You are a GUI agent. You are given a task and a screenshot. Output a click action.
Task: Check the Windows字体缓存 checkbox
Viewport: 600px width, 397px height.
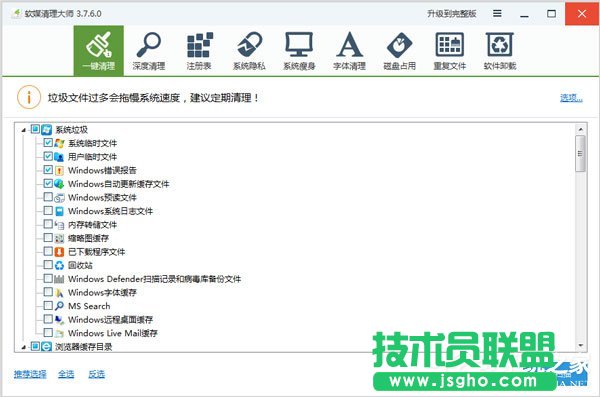(48, 292)
